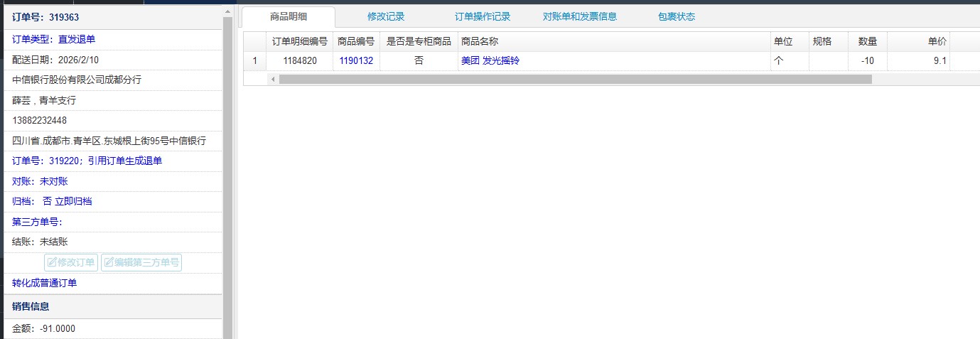Open product number 1190132 link

point(356,61)
